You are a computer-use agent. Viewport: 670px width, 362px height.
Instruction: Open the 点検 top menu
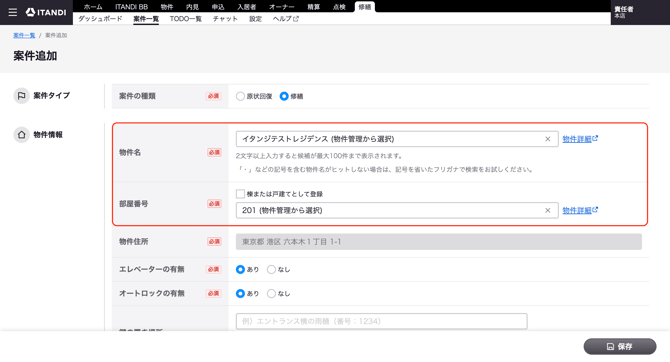coord(339,7)
